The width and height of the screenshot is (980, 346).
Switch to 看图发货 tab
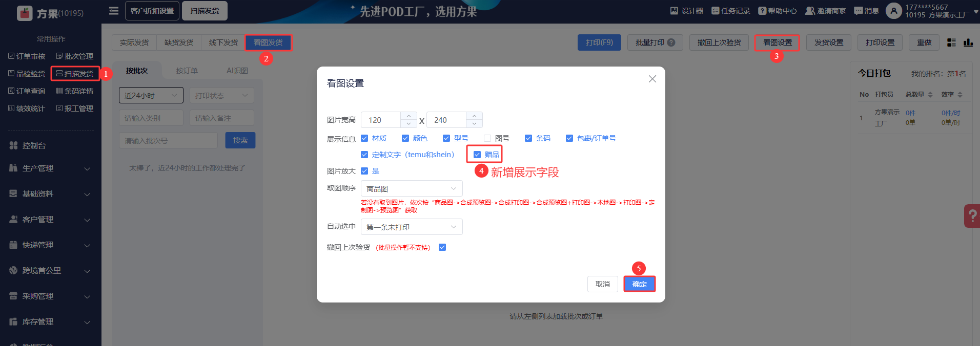coord(268,42)
